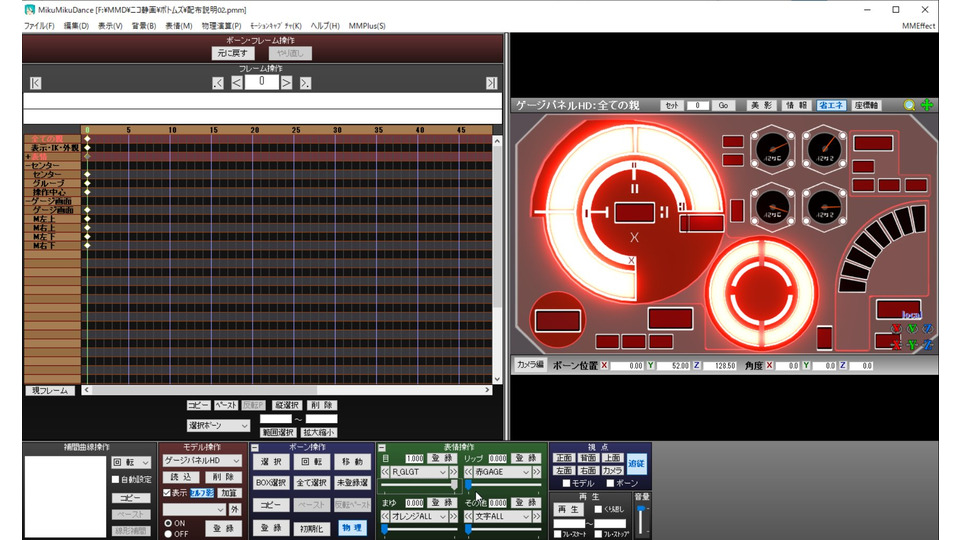This screenshot has width=960, height=540.
Task: Adjust the 目 morph slider handle
Action: [454, 485]
